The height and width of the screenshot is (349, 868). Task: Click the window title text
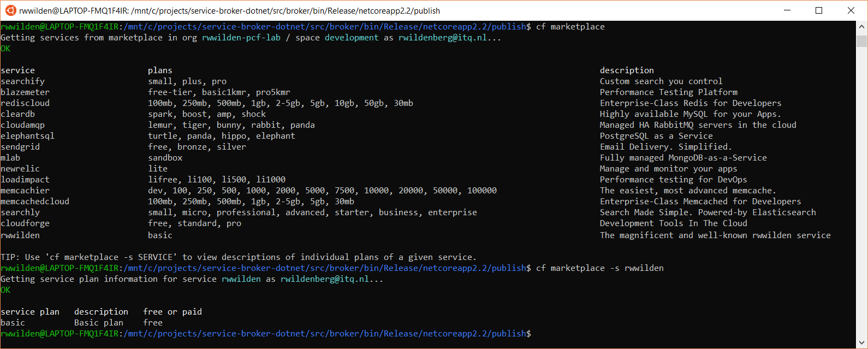[x=229, y=10]
